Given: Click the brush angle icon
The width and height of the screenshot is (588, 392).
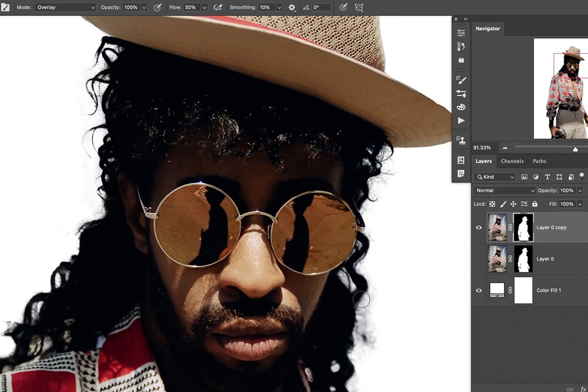Looking at the screenshot, I should tap(306, 8).
